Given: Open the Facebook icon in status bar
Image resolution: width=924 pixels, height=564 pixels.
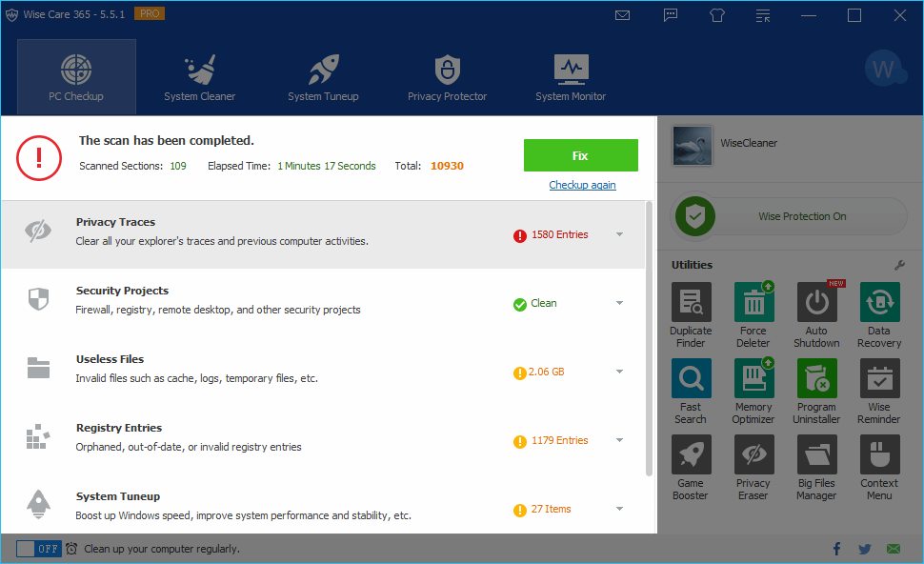Looking at the screenshot, I should tap(836, 550).
